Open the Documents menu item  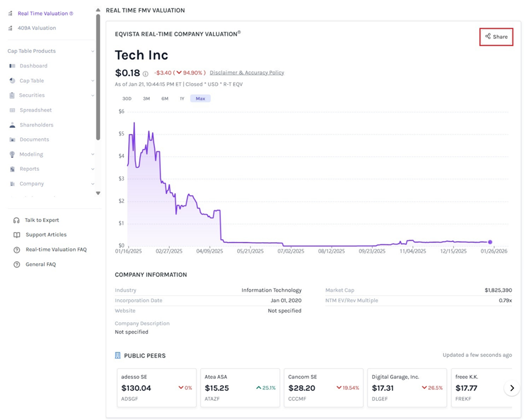pyautogui.click(x=35, y=139)
